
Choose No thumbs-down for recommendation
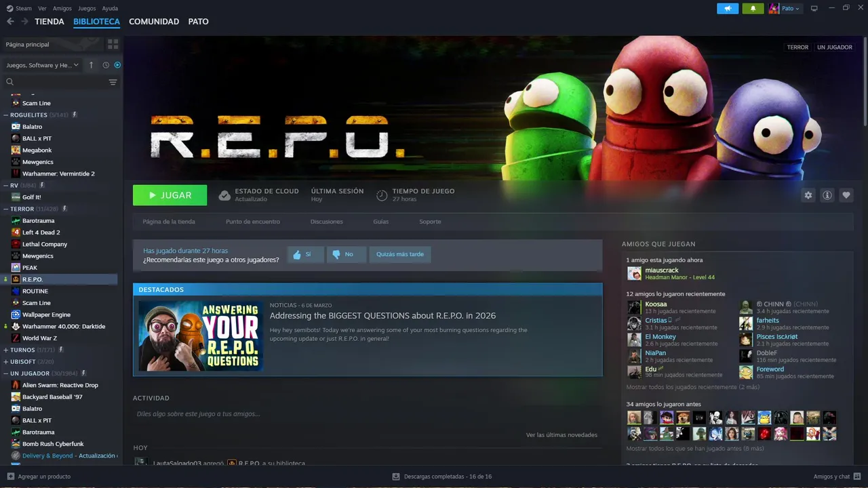pos(346,254)
